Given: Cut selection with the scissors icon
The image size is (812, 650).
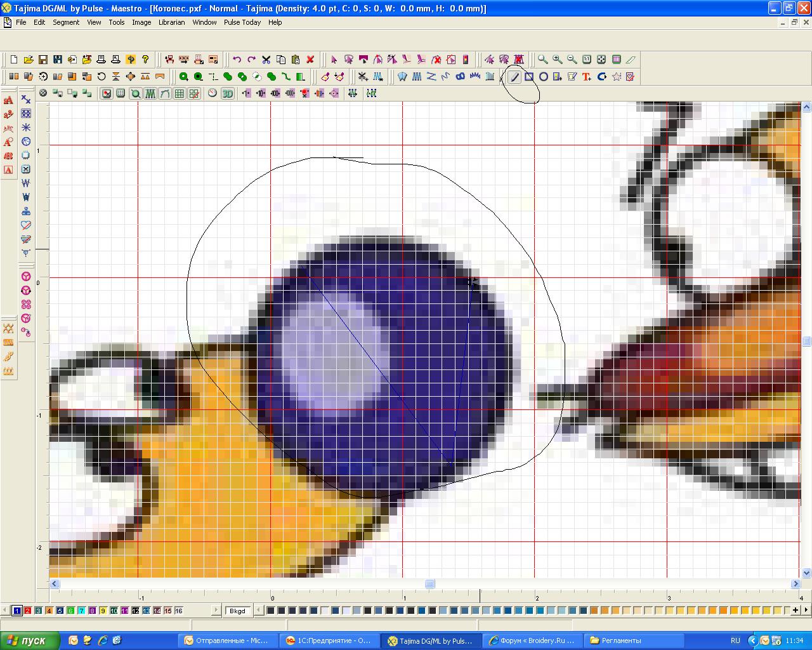Looking at the screenshot, I should 266,60.
